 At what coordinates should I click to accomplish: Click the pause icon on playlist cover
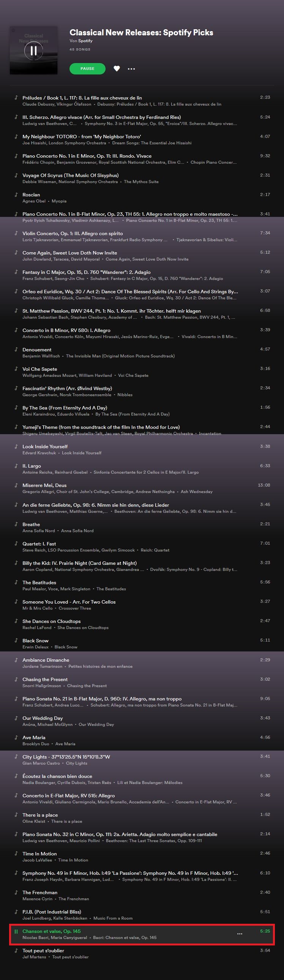33,50
